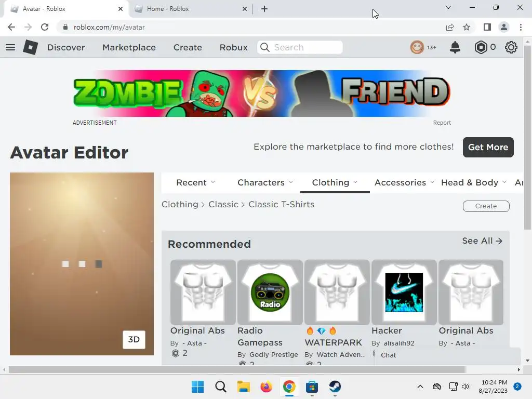Screen dimensions: 532x399
Task: Switch to Home - Roblox tab
Action: 192,9
